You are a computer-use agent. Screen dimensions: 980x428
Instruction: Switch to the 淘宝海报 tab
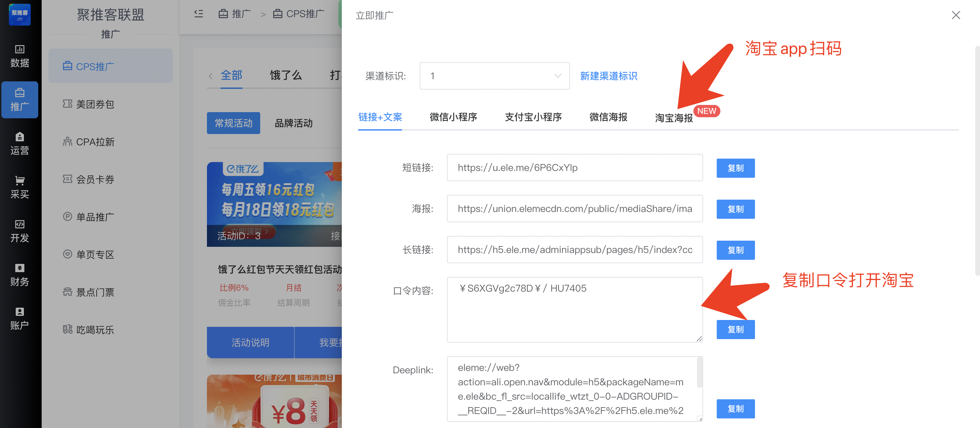coord(673,118)
